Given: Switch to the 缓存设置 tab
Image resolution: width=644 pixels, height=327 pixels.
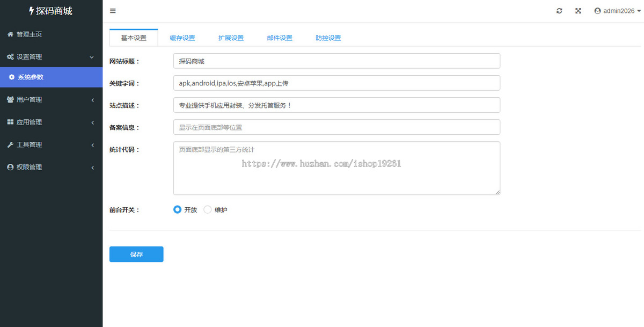Looking at the screenshot, I should [182, 38].
